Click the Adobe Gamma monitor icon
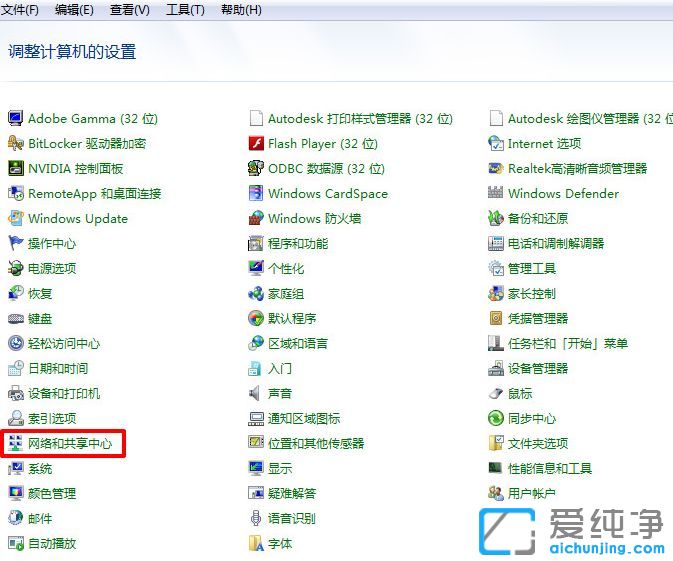Screen dimensions: 673x561 (x=16, y=118)
